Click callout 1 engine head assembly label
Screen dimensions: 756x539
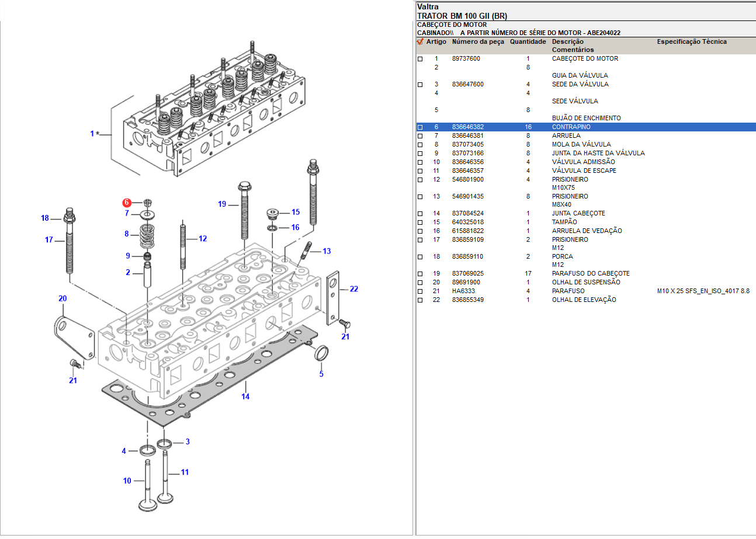pyautogui.click(x=92, y=134)
